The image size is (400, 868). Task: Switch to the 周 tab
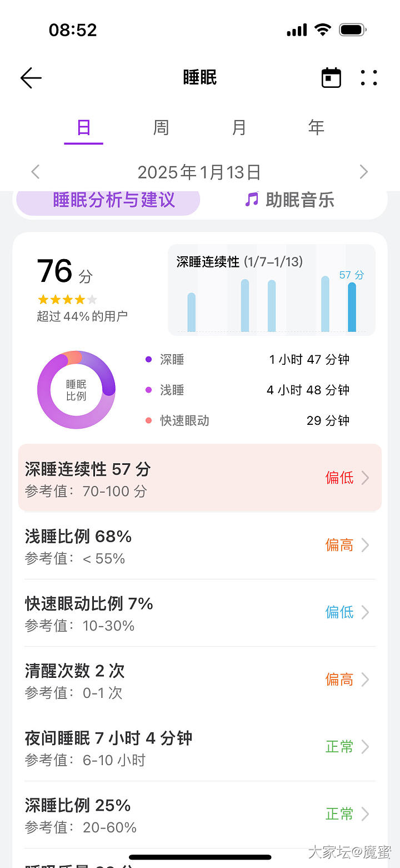coord(161,128)
